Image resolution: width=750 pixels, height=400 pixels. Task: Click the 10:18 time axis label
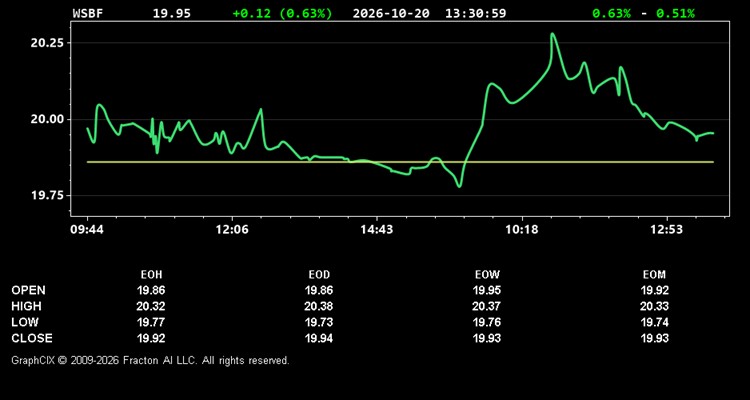[x=522, y=230]
